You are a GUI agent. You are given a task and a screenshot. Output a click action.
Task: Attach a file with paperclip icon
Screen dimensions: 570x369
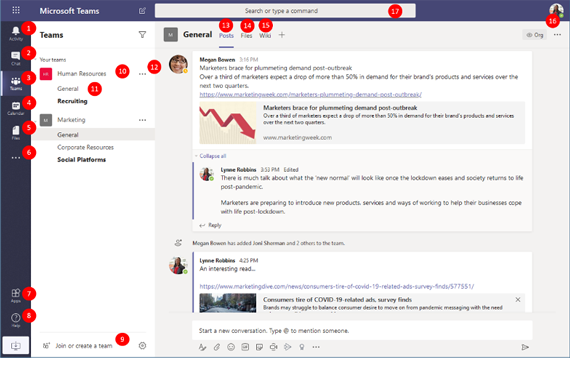217,347
